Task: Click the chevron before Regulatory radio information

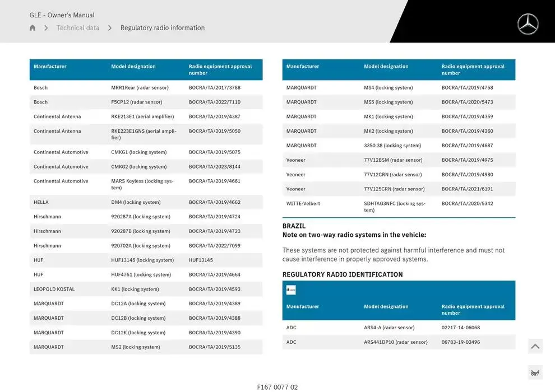Action: pos(110,28)
